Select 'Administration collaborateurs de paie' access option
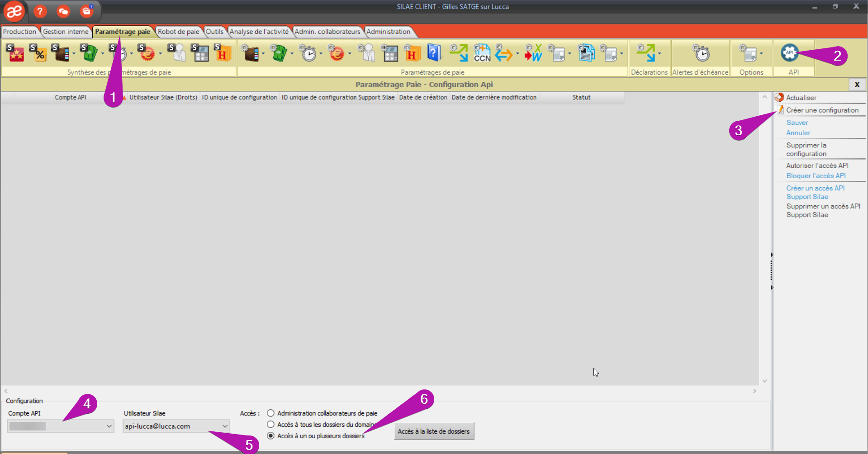Screen dimensions: 868x454 click(270, 413)
